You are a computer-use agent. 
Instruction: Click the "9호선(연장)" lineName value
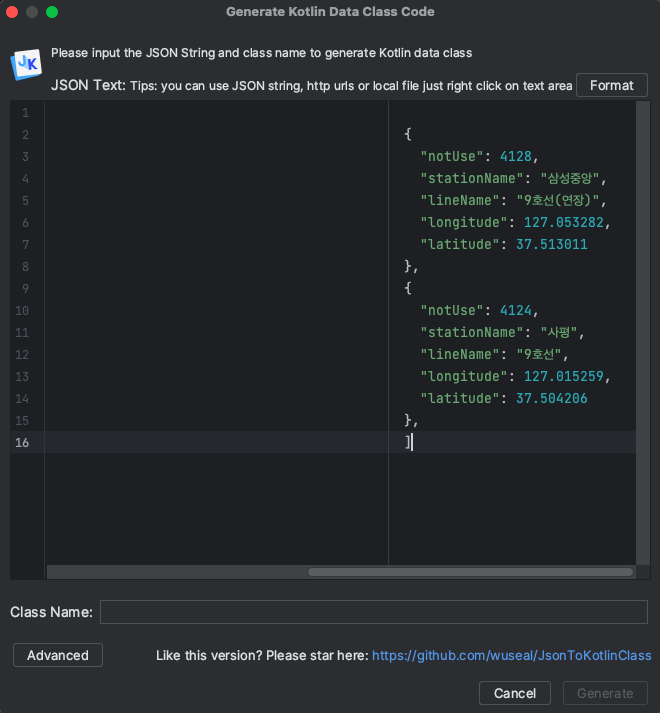pyautogui.click(x=558, y=200)
